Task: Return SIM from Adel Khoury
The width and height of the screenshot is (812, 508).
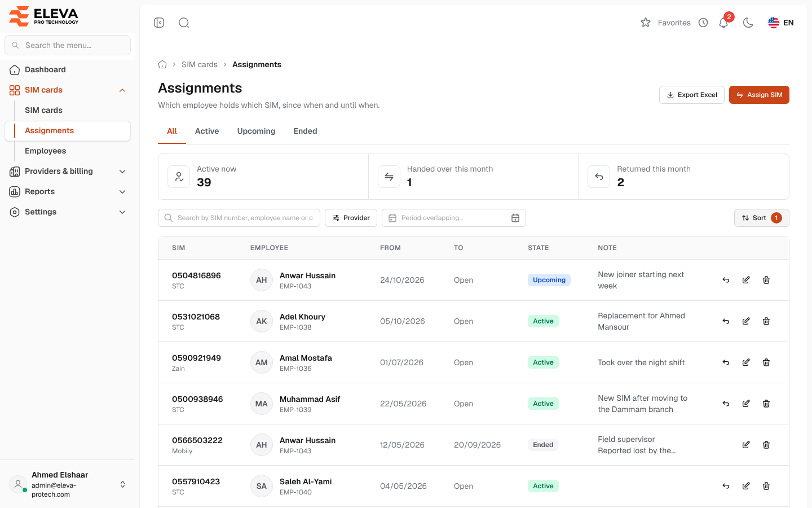Action: [x=726, y=321]
